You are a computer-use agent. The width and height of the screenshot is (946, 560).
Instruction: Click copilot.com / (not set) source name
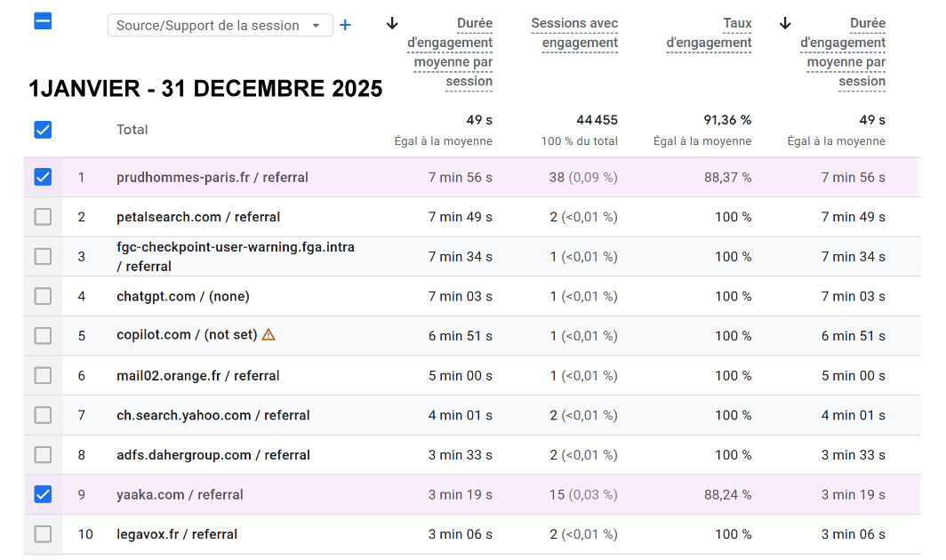(x=187, y=335)
